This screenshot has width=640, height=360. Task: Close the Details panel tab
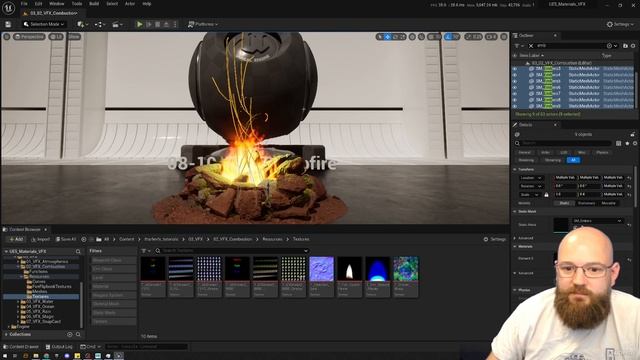[x=555, y=125]
